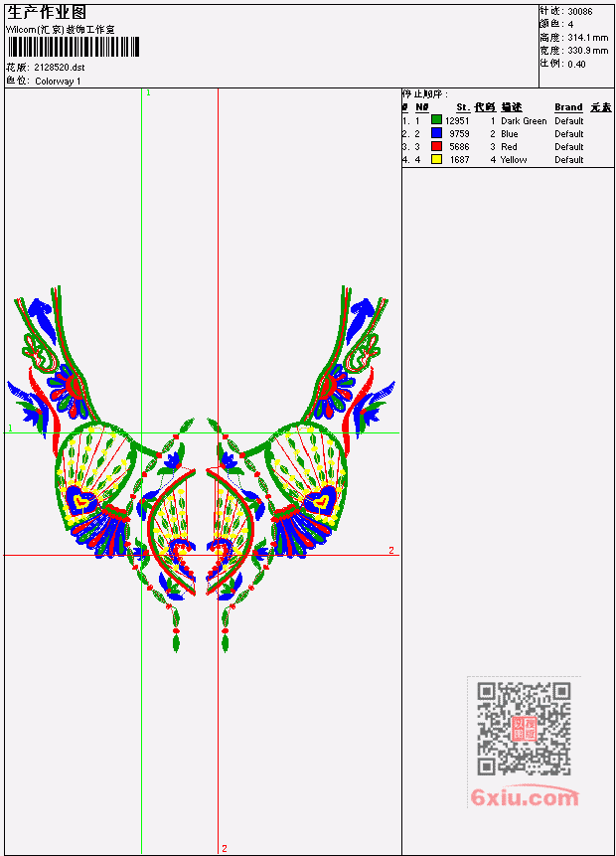Select the Dark Green description
Image resolution: width=616 pixels, height=856 pixels.
pyautogui.click(x=524, y=121)
